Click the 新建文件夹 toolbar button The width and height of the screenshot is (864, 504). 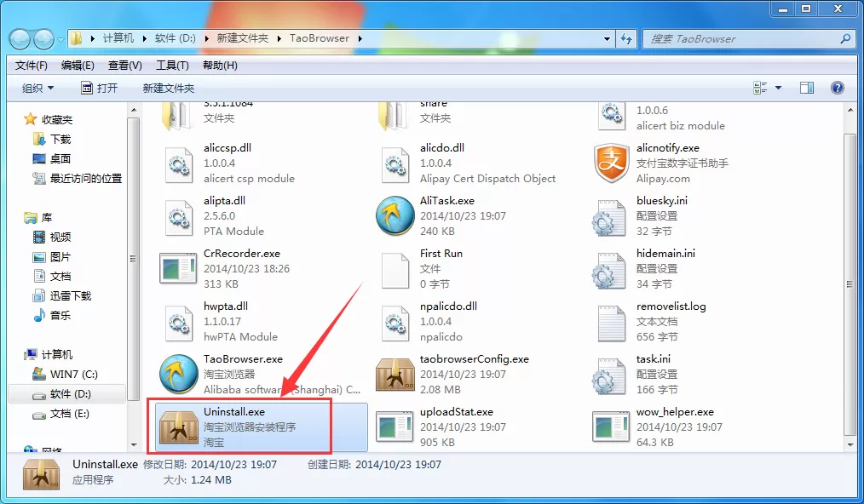coord(169,89)
